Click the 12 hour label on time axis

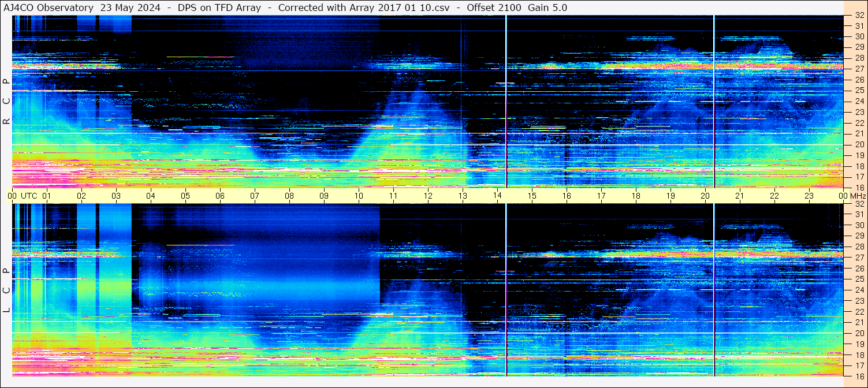point(428,196)
